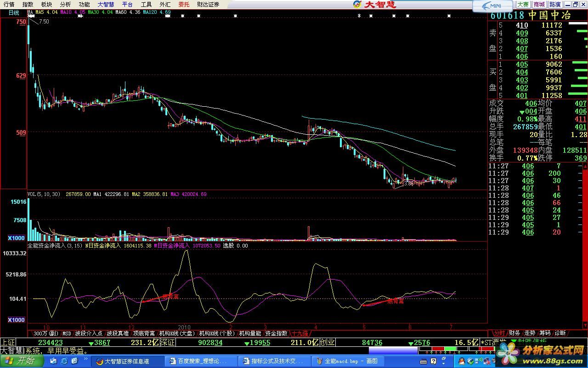Switch to 百度搜索_理想论 taskbar window
The image size is (588, 368).
201,362
